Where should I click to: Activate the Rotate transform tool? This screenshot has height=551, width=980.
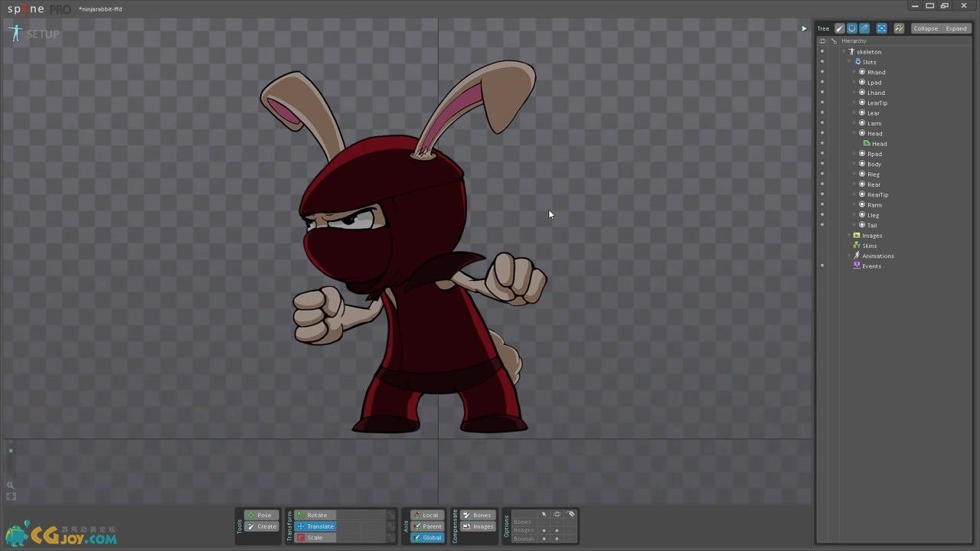(x=315, y=515)
